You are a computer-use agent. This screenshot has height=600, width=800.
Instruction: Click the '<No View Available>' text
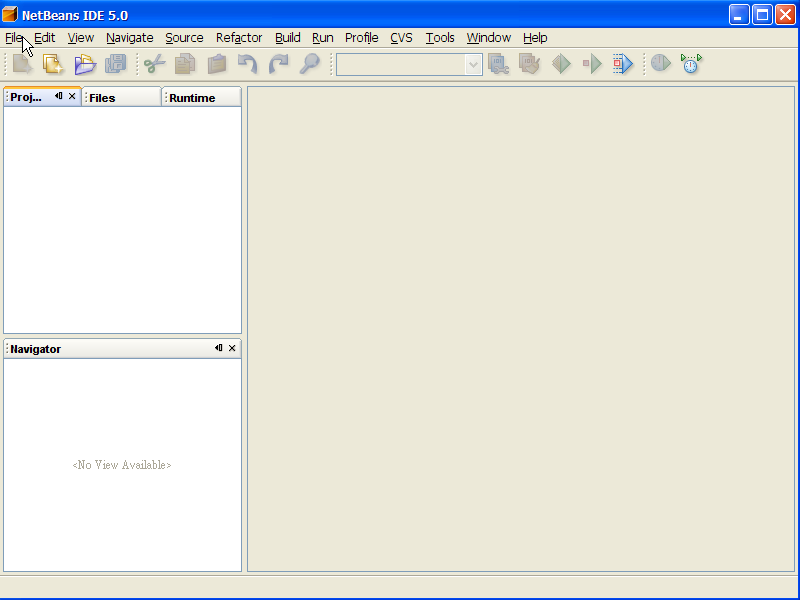122,465
